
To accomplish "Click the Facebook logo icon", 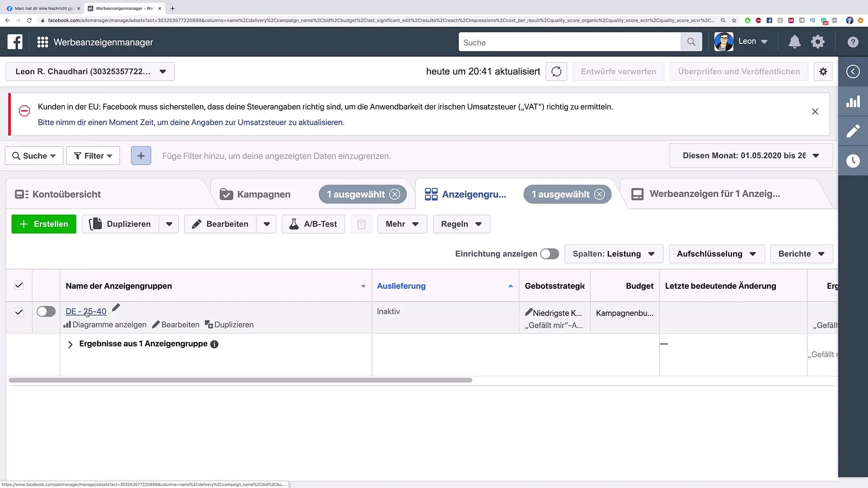I will [x=15, y=42].
